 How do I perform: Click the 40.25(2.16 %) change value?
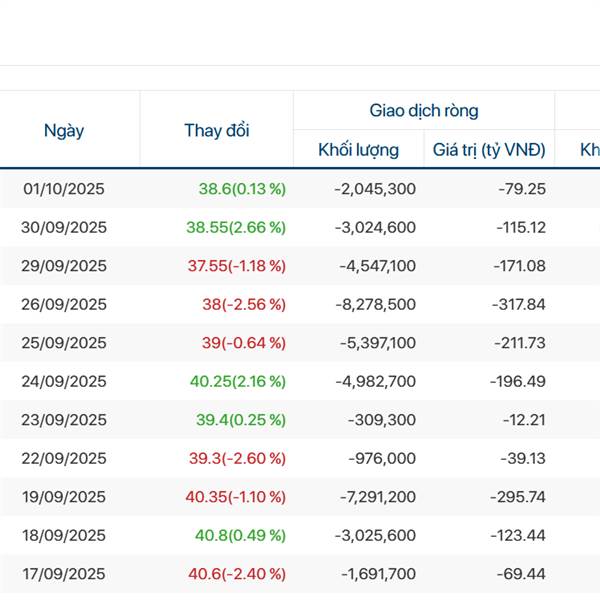pos(237,381)
